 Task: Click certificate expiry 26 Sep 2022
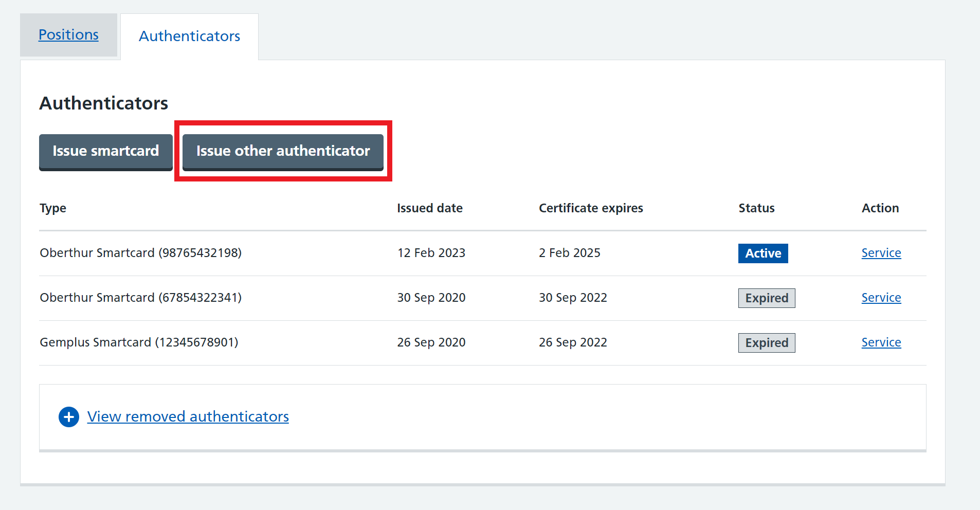(573, 342)
